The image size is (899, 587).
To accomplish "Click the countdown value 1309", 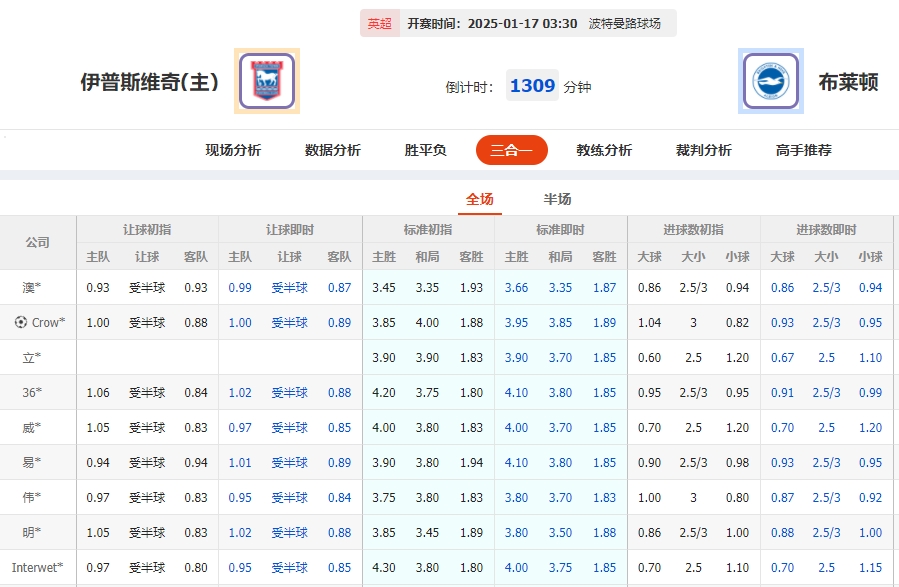I will click(x=531, y=85).
